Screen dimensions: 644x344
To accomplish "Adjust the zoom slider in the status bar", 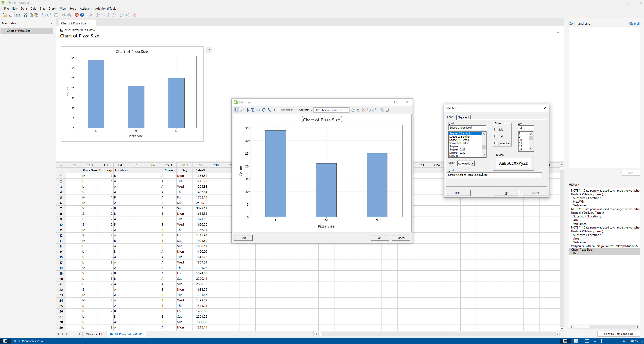I will point(602,341).
